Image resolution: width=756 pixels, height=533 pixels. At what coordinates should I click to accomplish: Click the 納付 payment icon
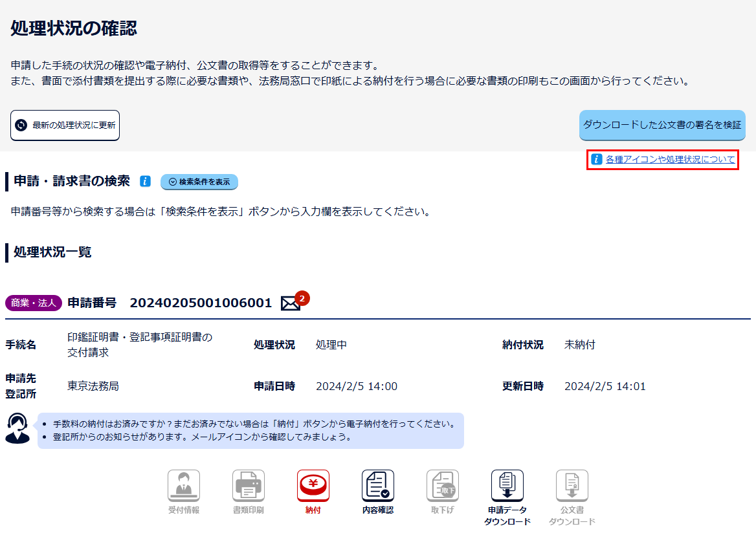pos(313,486)
